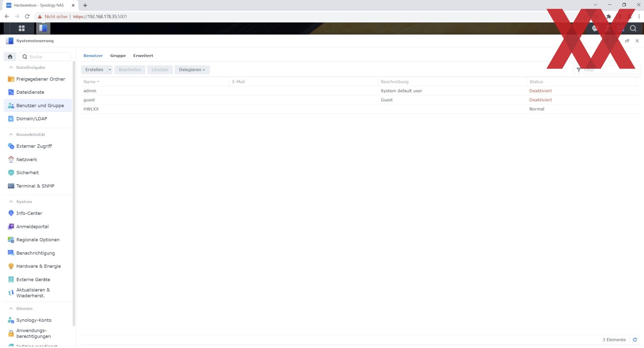The height and width of the screenshot is (348, 644).
Task: Click the 'System default user' description
Action: pos(401,91)
